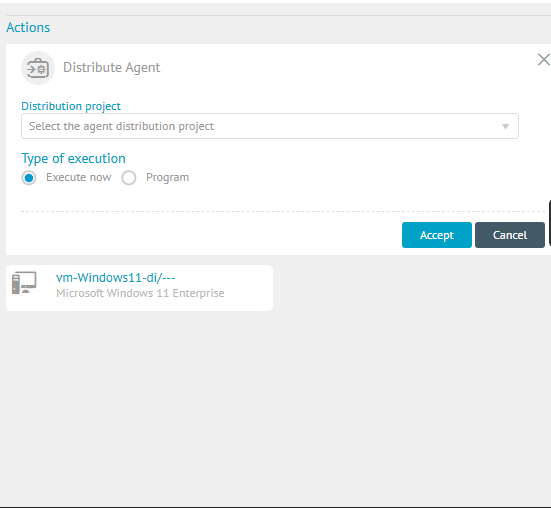Expand the distribution project dropdown arrow
The width and height of the screenshot is (551, 508).
[x=505, y=126]
